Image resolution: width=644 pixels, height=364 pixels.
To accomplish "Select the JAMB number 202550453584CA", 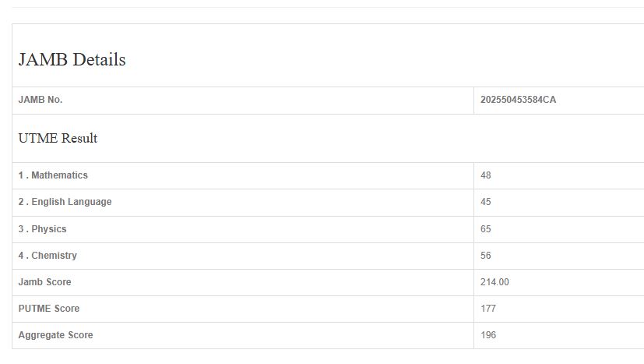I will click(518, 100).
